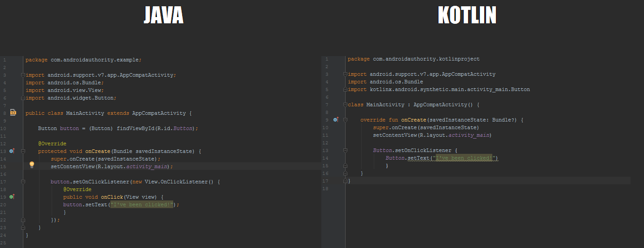
Task: Click Kotlin 'import android.support.v7.app.AppCompatActivity' line
Action: tap(422, 74)
